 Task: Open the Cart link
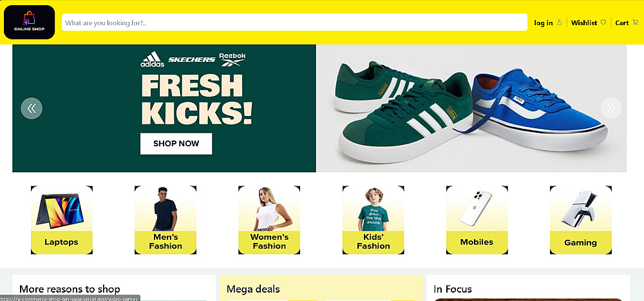coord(622,23)
